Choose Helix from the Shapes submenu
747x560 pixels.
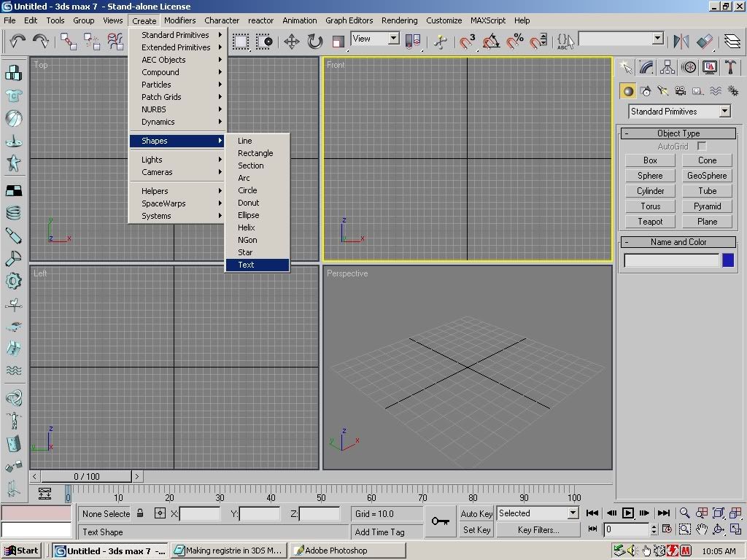[x=258, y=227]
